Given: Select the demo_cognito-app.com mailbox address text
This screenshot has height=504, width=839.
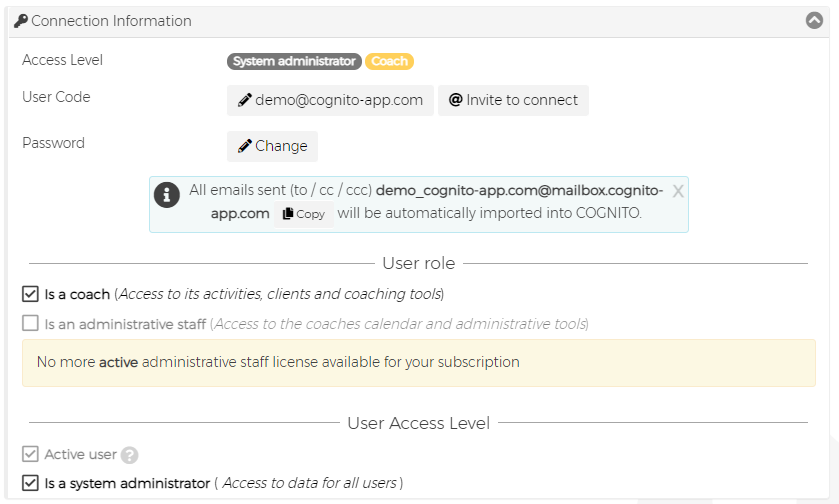Looking at the screenshot, I should tap(518, 190).
